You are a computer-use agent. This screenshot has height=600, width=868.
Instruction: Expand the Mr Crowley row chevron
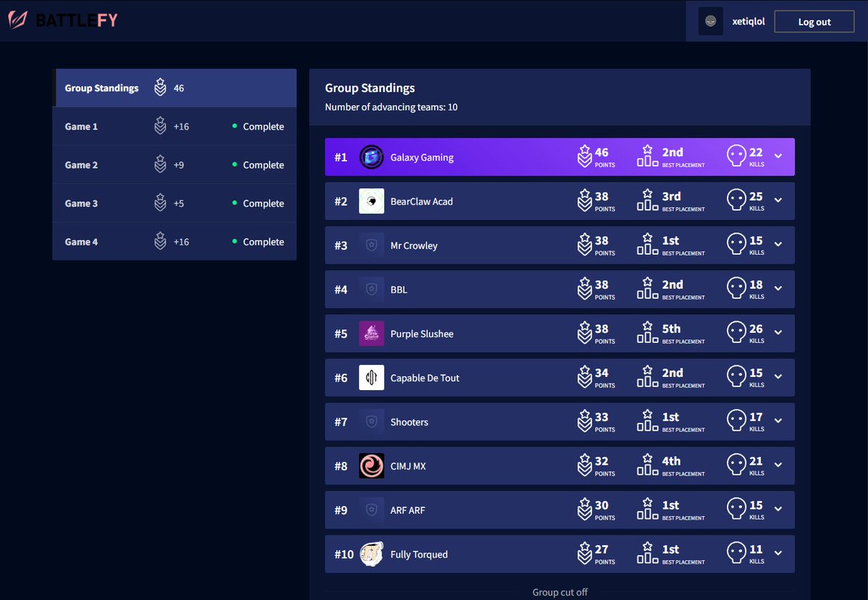click(778, 245)
